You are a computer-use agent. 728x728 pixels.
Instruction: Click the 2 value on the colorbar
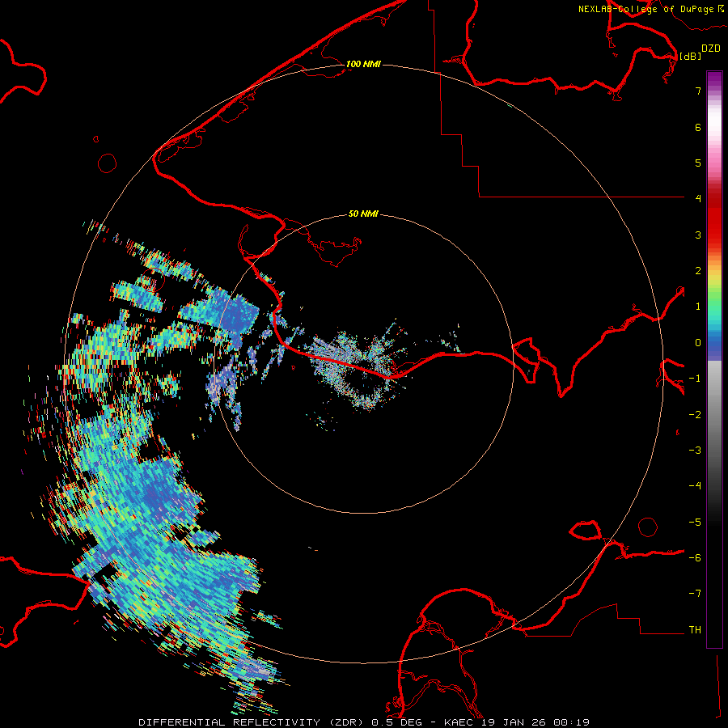(698, 271)
